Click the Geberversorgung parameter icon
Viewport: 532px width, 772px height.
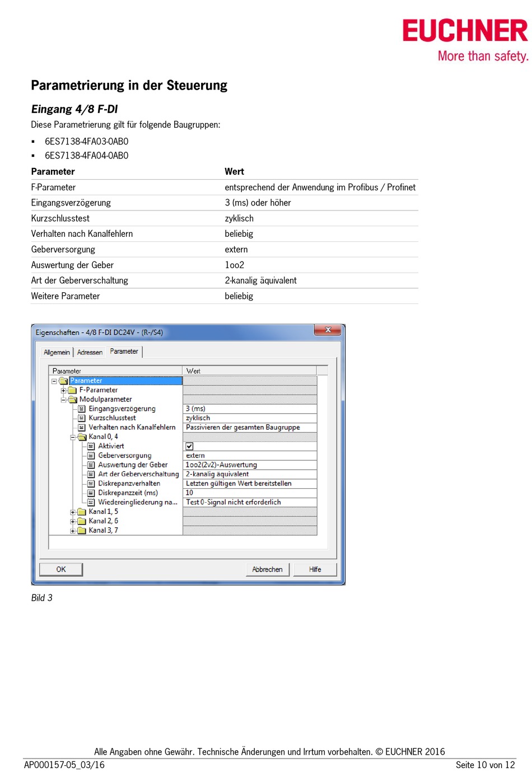(x=91, y=456)
